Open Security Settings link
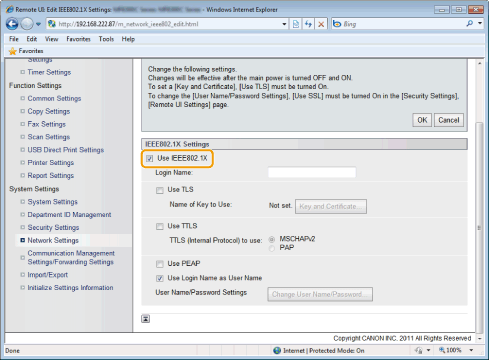The height and width of the screenshot is (360, 489). pyautogui.click(x=53, y=227)
